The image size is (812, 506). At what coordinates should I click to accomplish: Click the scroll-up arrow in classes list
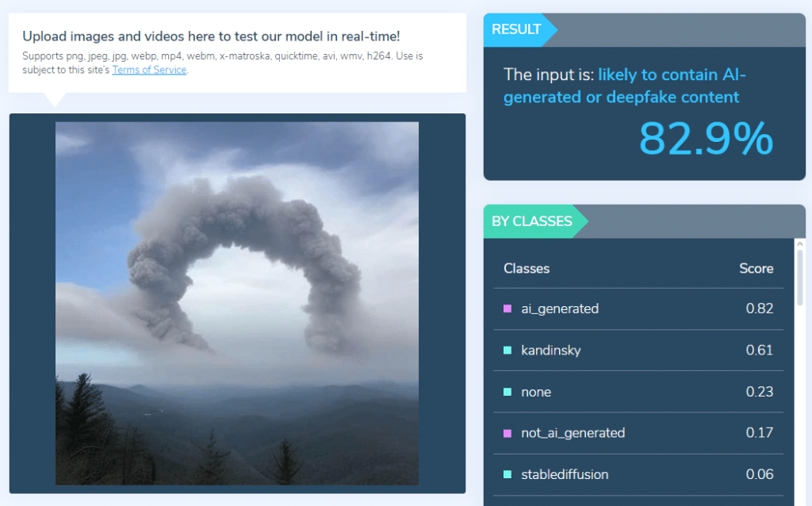pos(800,244)
